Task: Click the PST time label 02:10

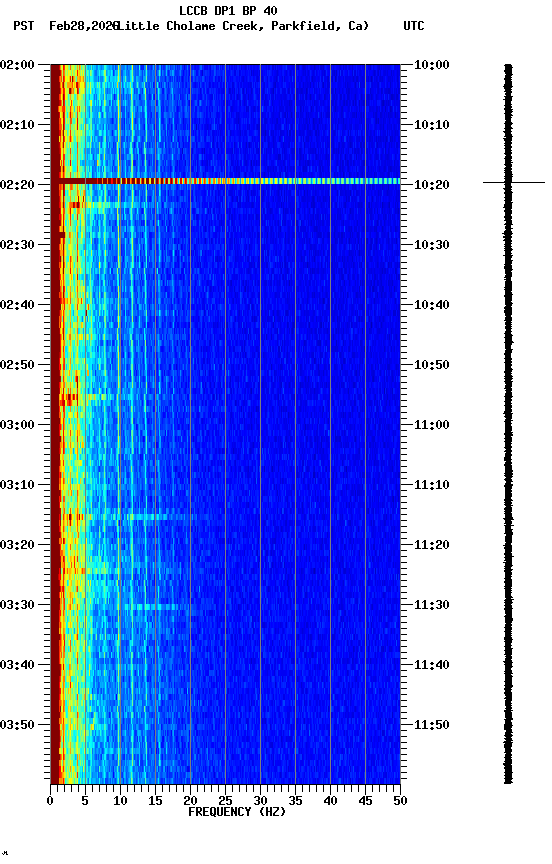Action: 17,125
